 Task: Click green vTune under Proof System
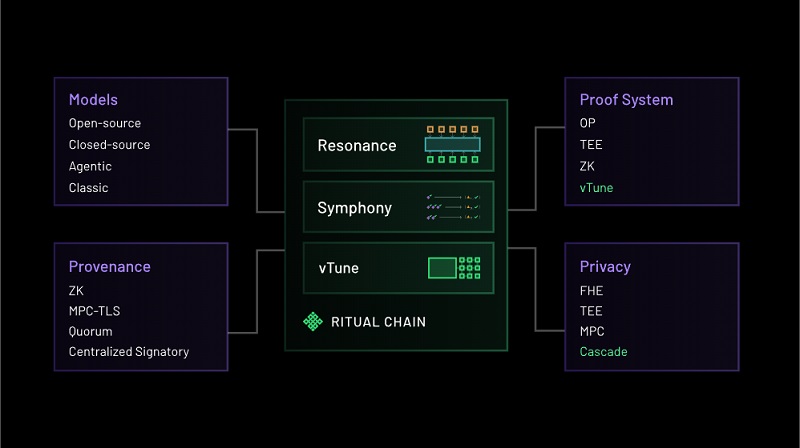coord(596,188)
